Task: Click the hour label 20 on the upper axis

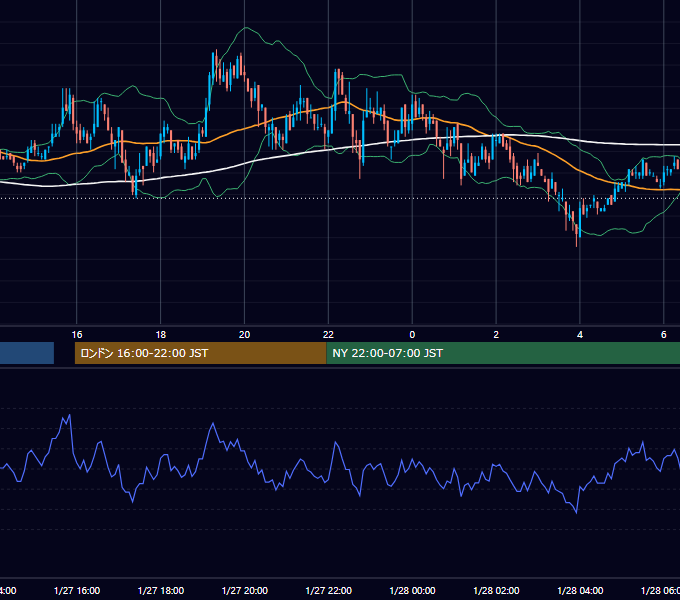Action: tap(245, 335)
